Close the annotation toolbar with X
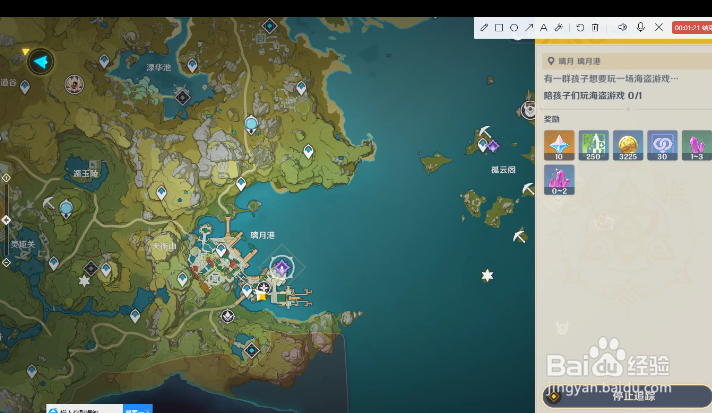Viewport: 712px width, 413px height. click(659, 27)
